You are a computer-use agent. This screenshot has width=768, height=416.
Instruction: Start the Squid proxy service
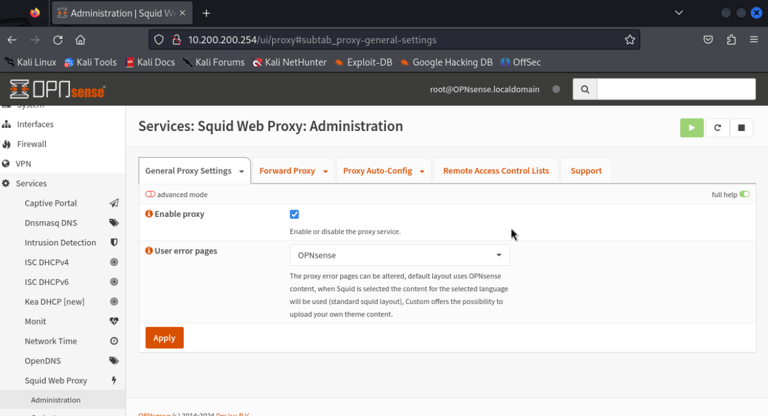(691, 128)
